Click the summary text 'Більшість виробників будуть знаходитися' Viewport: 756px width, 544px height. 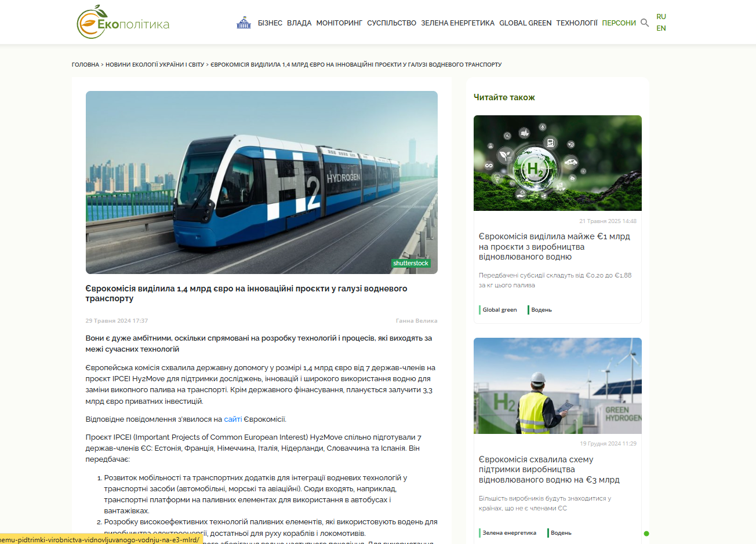[x=545, y=503]
